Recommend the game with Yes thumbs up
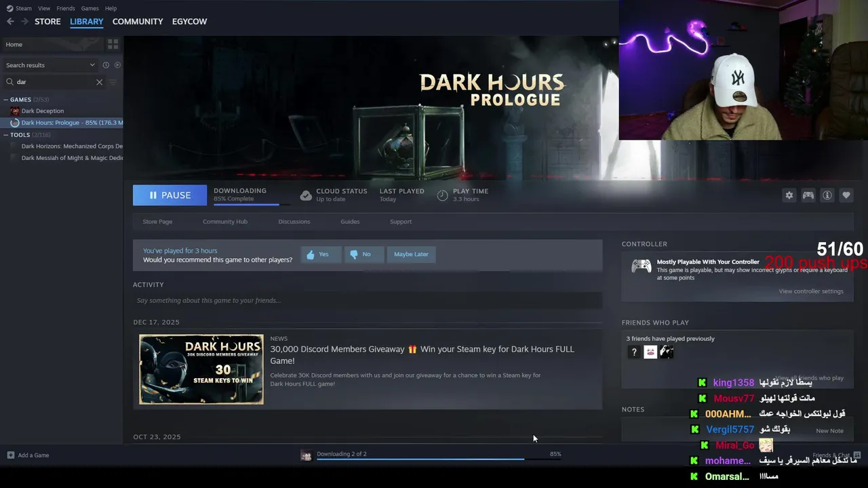The image size is (868, 488). pos(321,254)
